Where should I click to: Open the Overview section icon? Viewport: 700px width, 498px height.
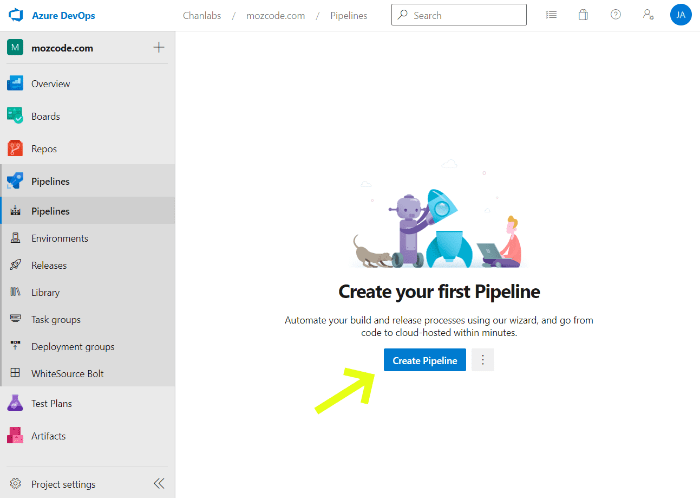point(15,84)
